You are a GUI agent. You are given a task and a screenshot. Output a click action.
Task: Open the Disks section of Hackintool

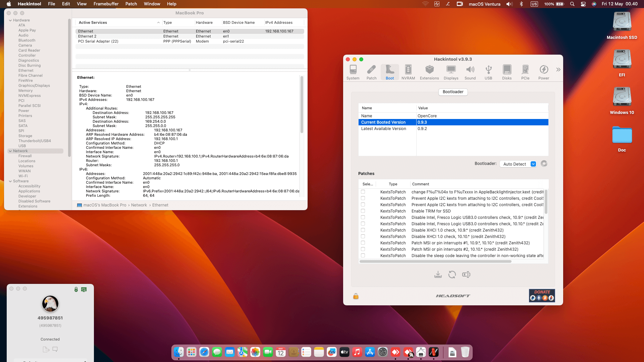tap(506, 71)
